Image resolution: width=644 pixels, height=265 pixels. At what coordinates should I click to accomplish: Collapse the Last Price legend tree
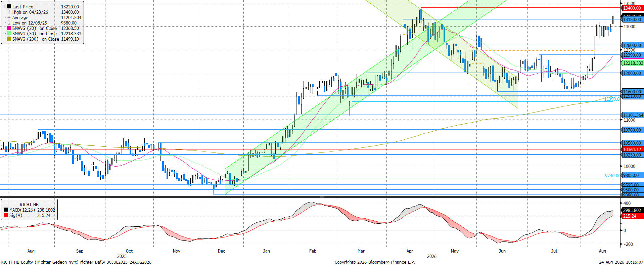tap(5, 6)
